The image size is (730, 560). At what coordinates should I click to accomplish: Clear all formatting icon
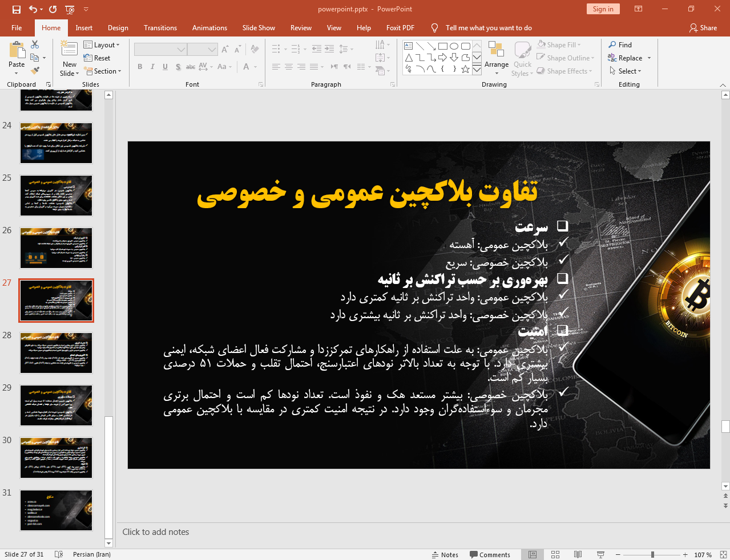pyautogui.click(x=255, y=50)
